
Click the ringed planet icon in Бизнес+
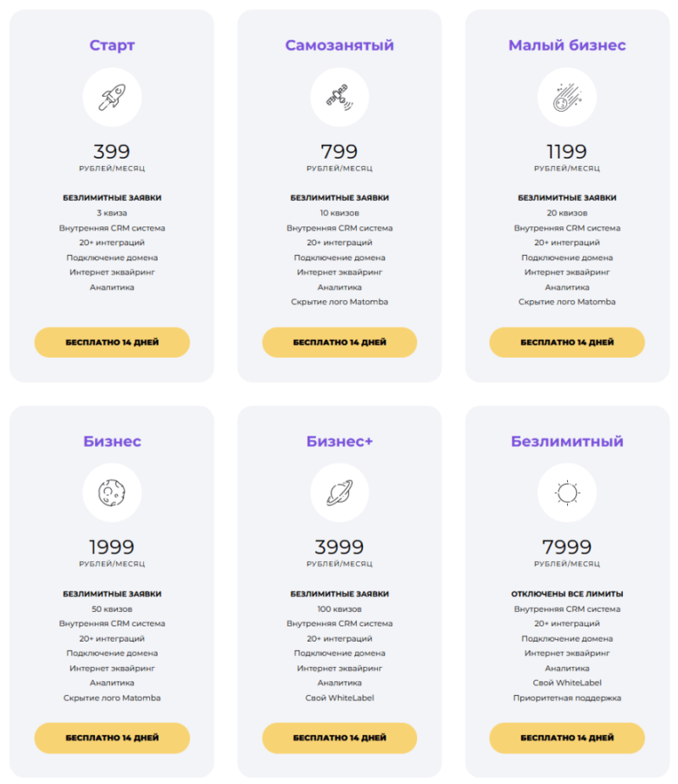point(340,492)
